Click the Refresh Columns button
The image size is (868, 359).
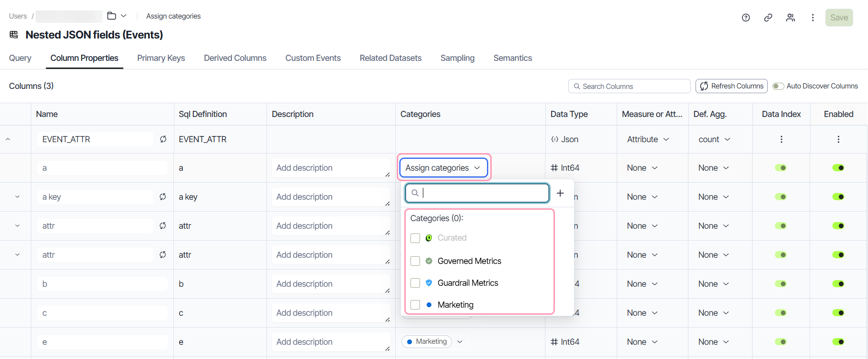[732, 86]
